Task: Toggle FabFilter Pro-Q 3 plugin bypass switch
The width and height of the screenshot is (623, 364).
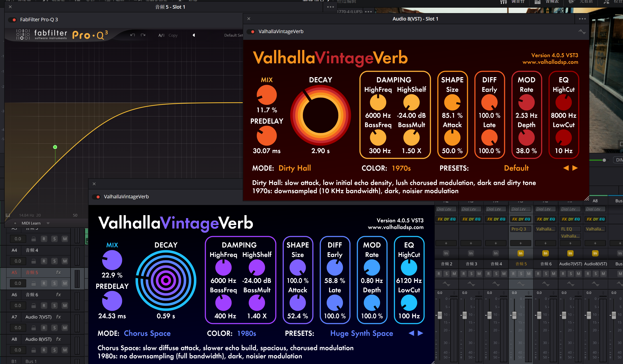Action: (x=13, y=20)
